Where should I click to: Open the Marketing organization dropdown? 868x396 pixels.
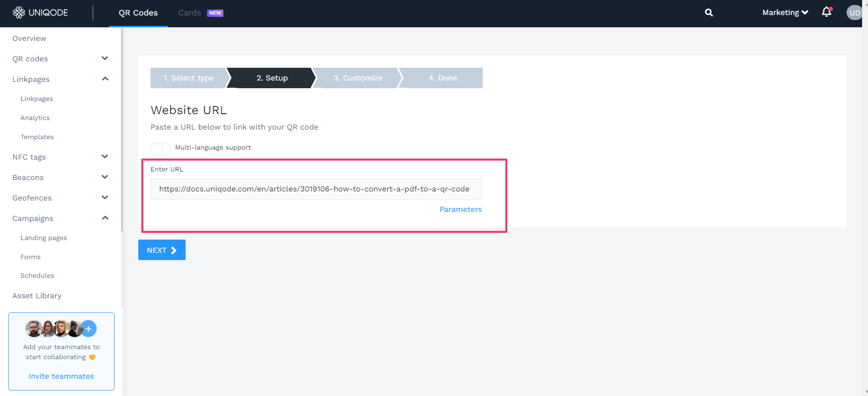785,13
